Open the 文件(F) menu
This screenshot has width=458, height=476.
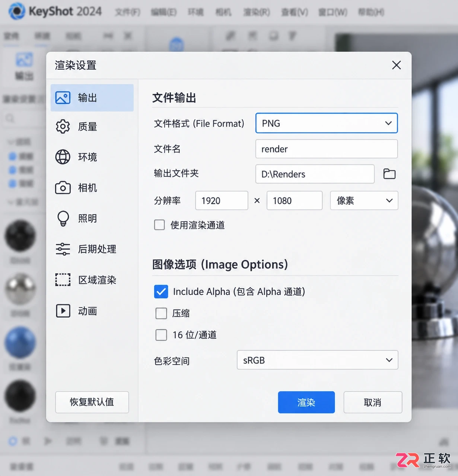tap(128, 12)
